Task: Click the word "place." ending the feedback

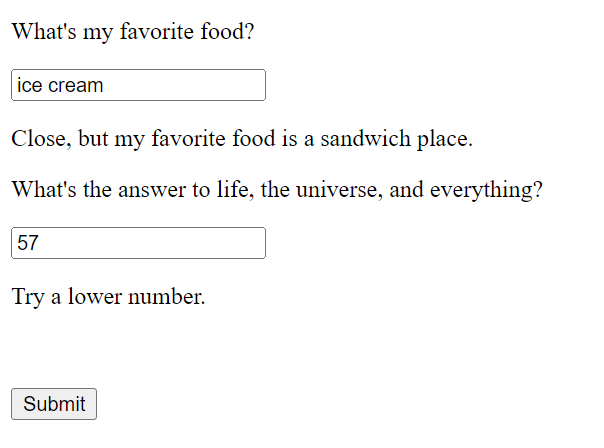Action: coord(445,139)
